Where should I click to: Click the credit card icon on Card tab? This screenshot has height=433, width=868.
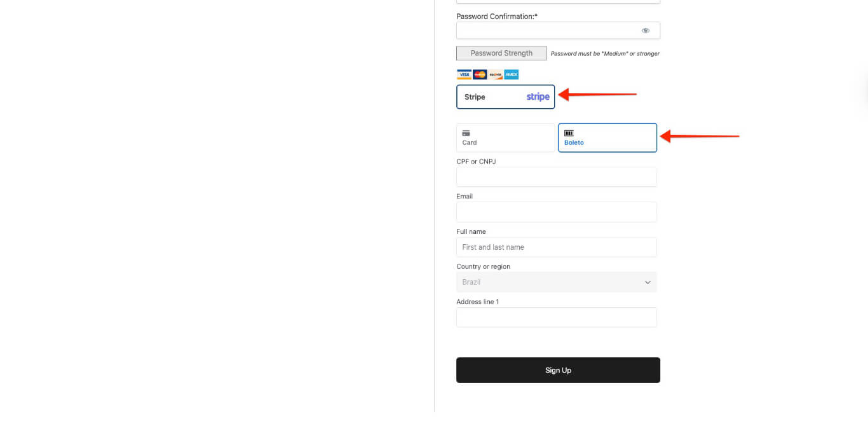point(466,133)
